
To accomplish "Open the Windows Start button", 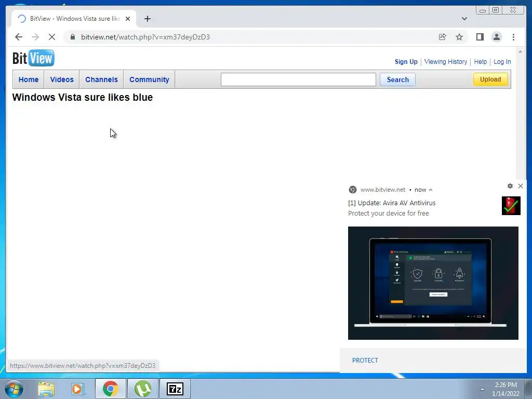I will pyautogui.click(x=14, y=389).
